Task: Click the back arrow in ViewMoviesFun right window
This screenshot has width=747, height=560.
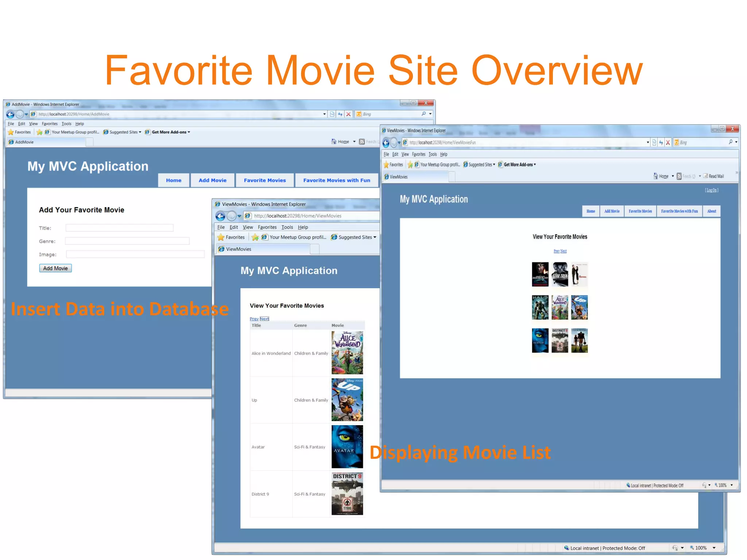Action: coord(386,143)
